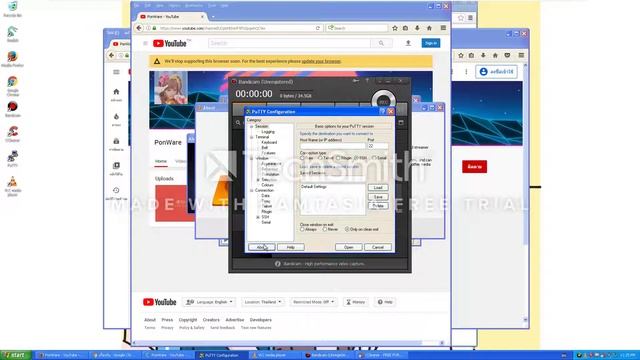640x360 pixels.
Task: Click into the Host Name input field
Action: pyautogui.click(x=332, y=146)
